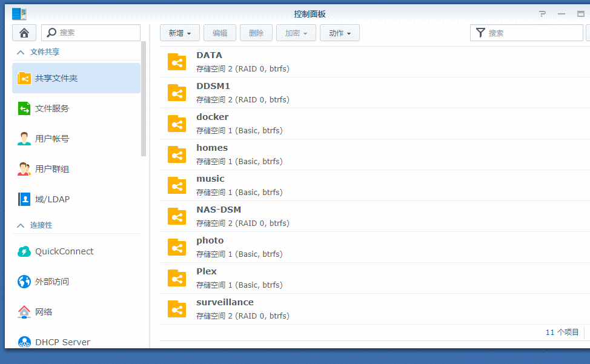This screenshot has width=590, height=364.
Task: Collapse the 连接性 section
Action: click(21, 226)
